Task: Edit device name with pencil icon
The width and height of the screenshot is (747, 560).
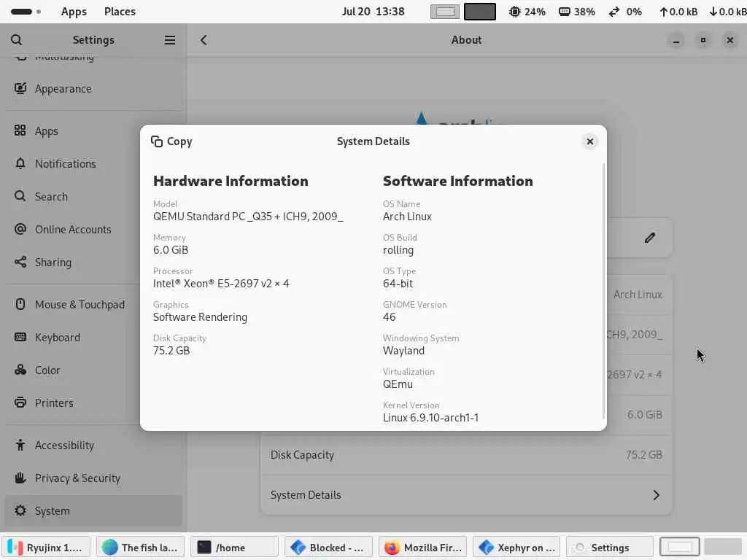Action: point(650,238)
